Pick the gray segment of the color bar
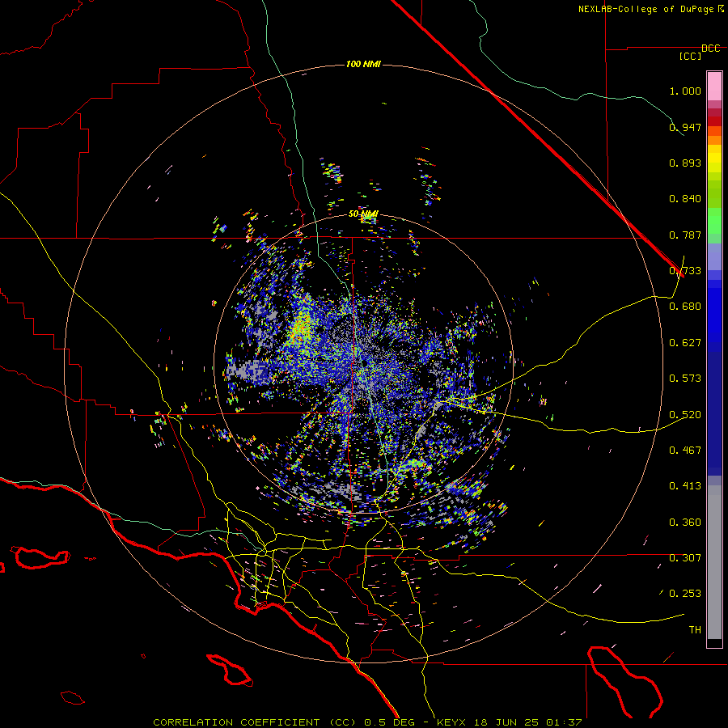The height and width of the screenshot is (728, 728). click(714, 562)
